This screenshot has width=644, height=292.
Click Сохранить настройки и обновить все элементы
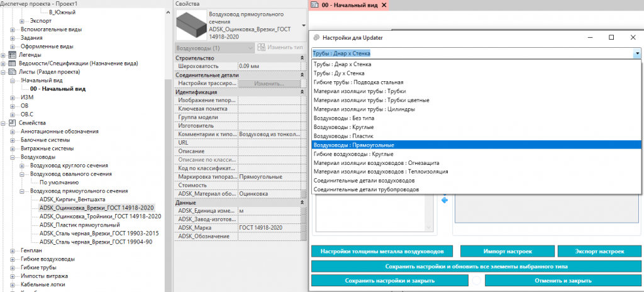tap(477, 266)
